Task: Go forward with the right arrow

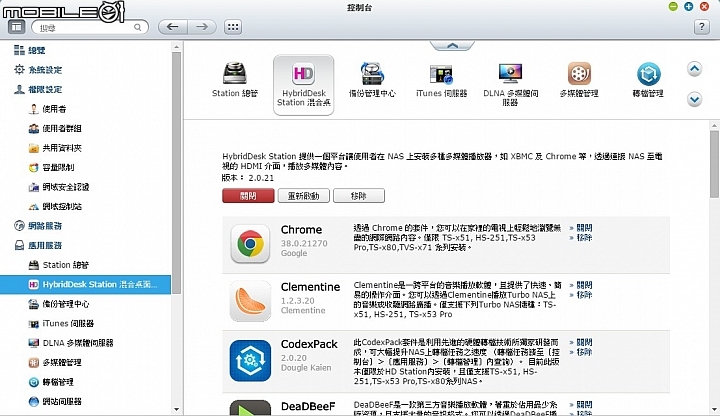Action: 202,27
